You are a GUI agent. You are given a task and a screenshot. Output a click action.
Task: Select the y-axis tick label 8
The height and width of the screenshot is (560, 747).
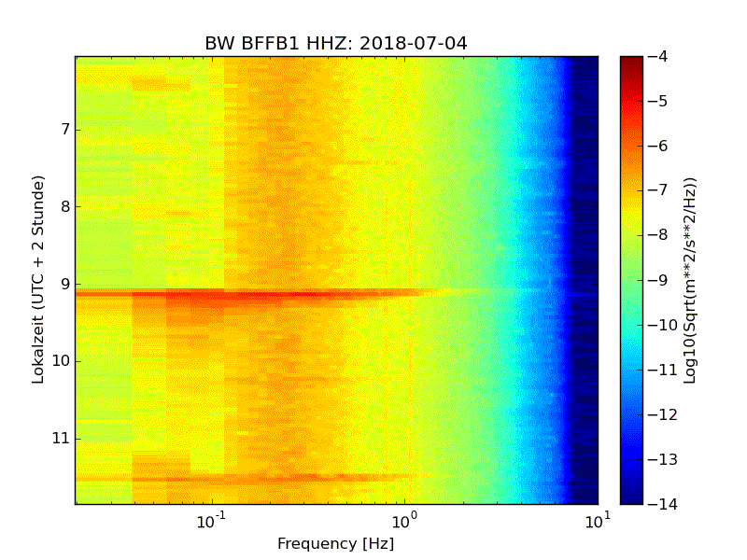pos(65,206)
